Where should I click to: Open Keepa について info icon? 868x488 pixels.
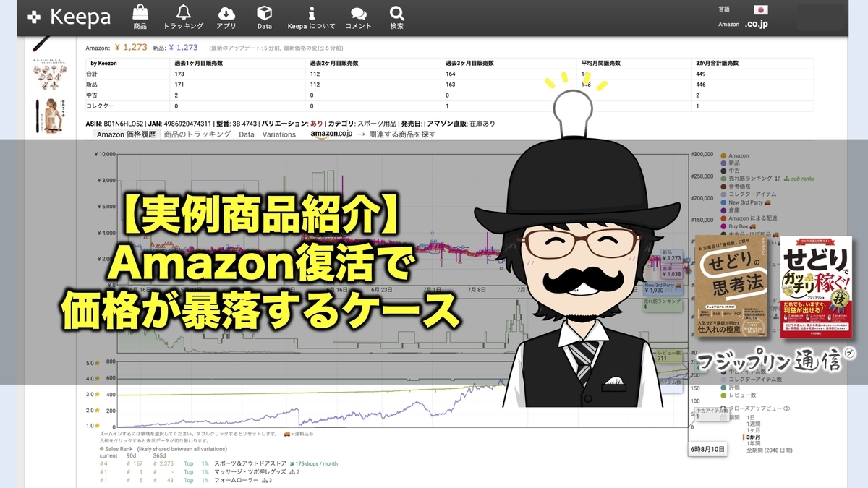312,17
